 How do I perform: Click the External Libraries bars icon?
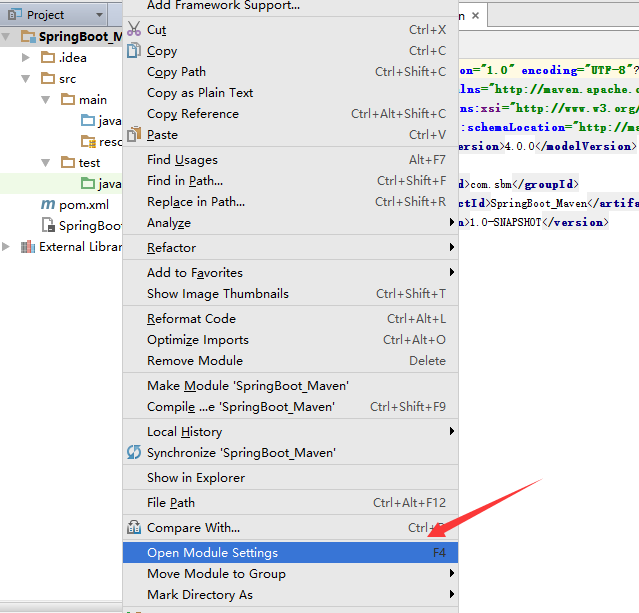(28, 247)
